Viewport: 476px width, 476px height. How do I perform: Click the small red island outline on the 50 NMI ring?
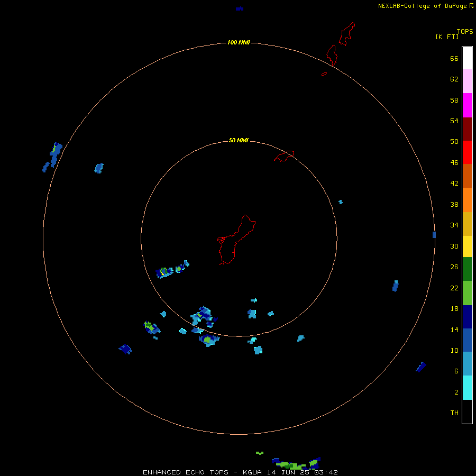pos(284,156)
